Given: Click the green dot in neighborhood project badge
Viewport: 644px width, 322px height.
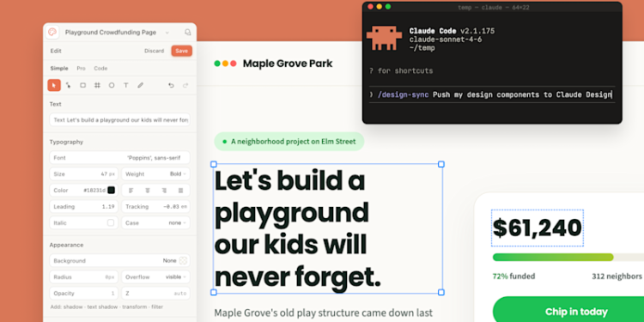Looking at the screenshot, I should coord(224,142).
